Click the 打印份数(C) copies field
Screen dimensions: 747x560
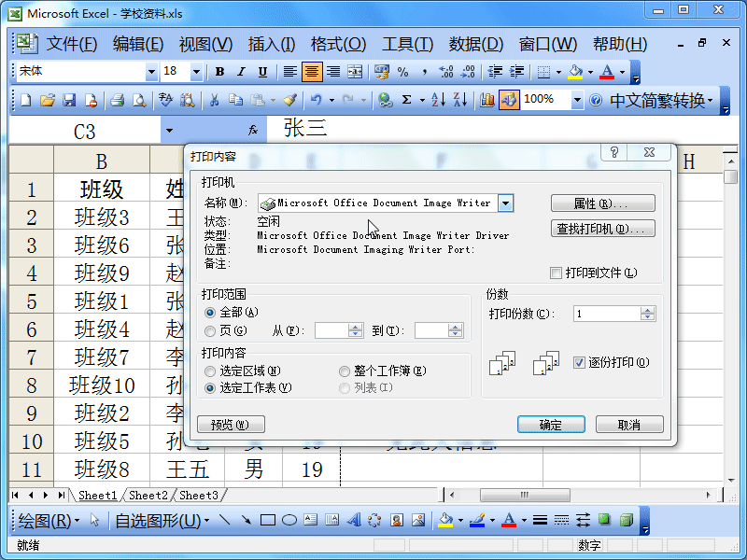coord(606,314)
